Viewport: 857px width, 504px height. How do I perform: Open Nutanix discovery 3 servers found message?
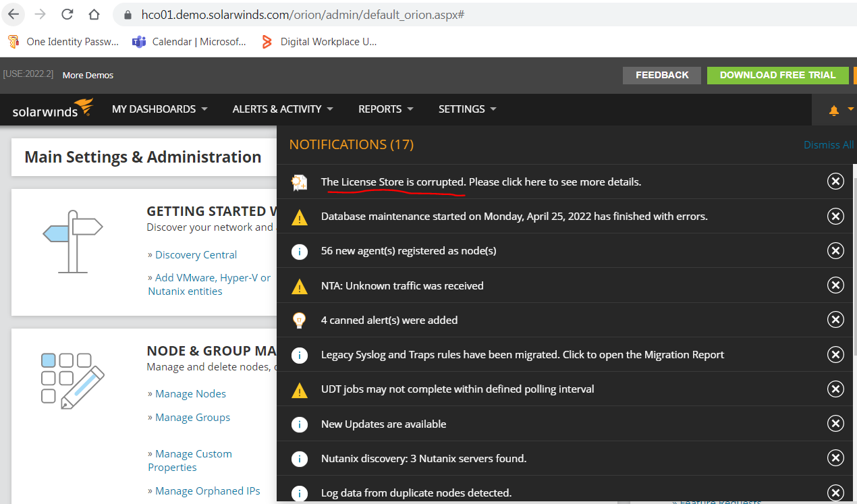click(424, 458)
